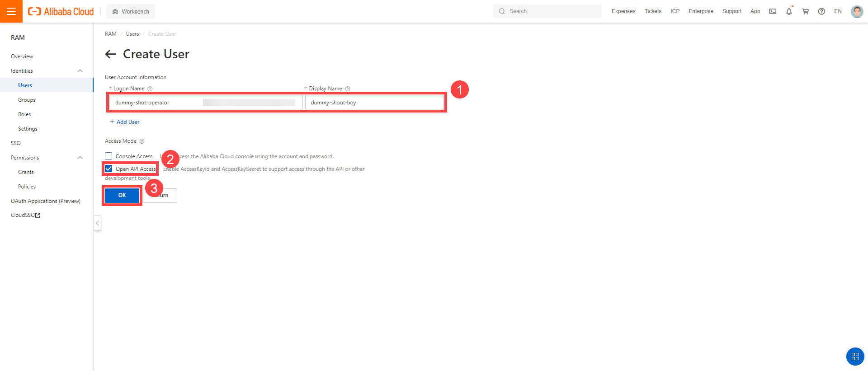Open the user avatar profile menu
The image size is (868, 371).
tap(856, 11)
